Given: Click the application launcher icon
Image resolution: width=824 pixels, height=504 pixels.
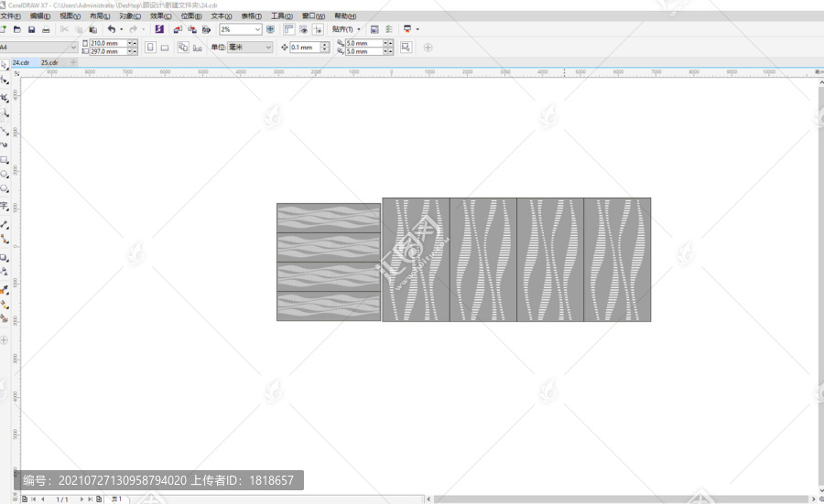Looking at the screenshot, I should point(407,29).
